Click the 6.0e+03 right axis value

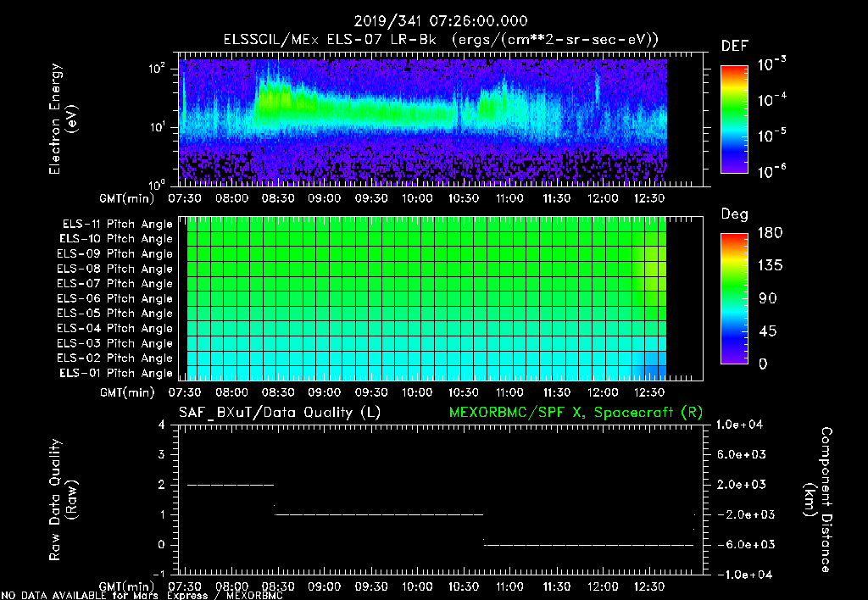(741, 454)
